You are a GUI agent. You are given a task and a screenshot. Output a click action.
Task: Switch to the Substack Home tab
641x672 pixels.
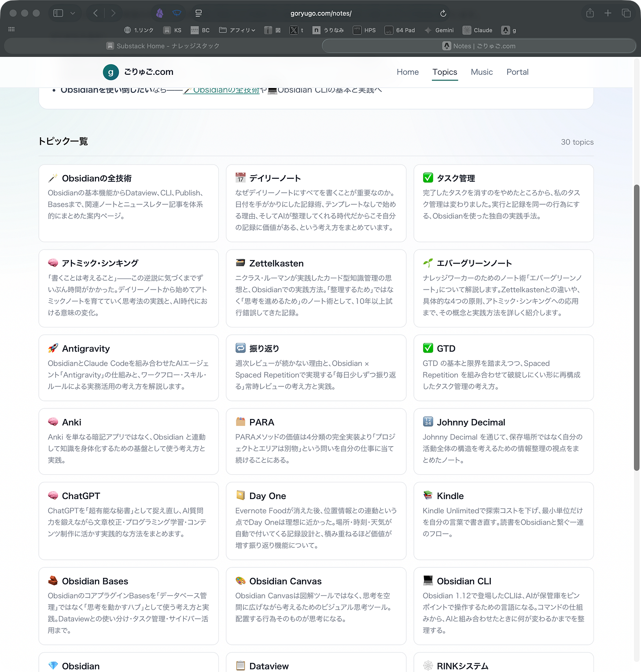162,46
